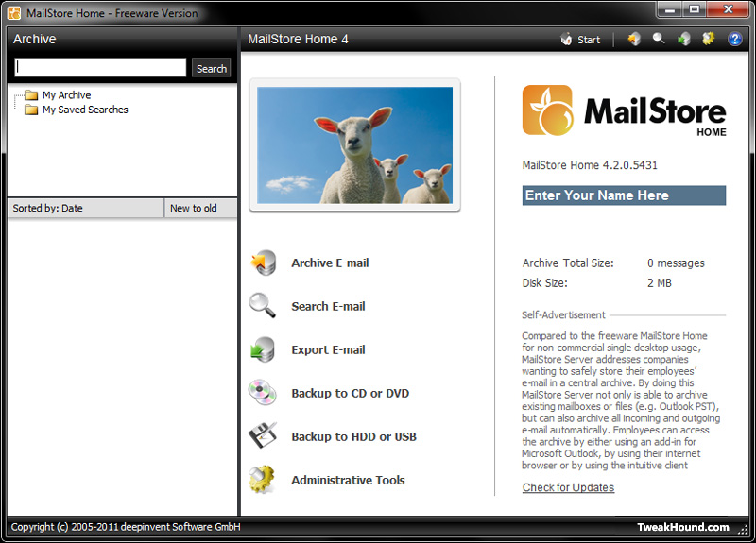The width and height of the screenshot is (756, 543).
Task: Choose Backup to HDD or USB
Action: pos(353,436)
